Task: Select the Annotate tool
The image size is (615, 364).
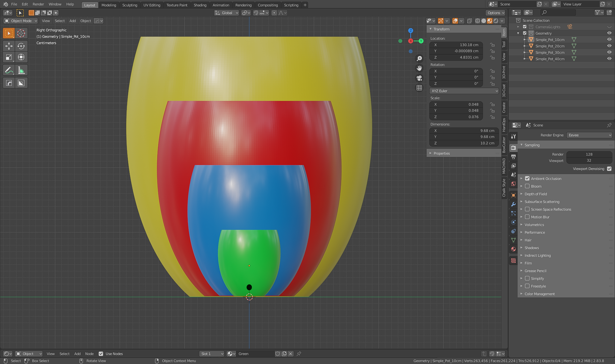Action: pos(9,70)
